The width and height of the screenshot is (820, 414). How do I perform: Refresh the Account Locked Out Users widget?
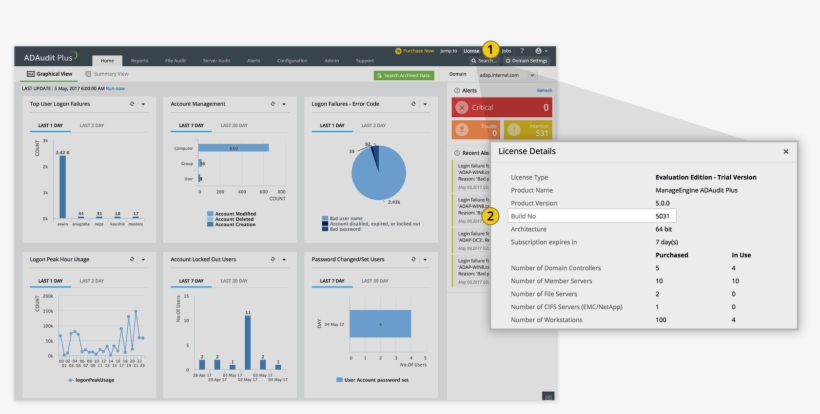(x=273, y=257)
